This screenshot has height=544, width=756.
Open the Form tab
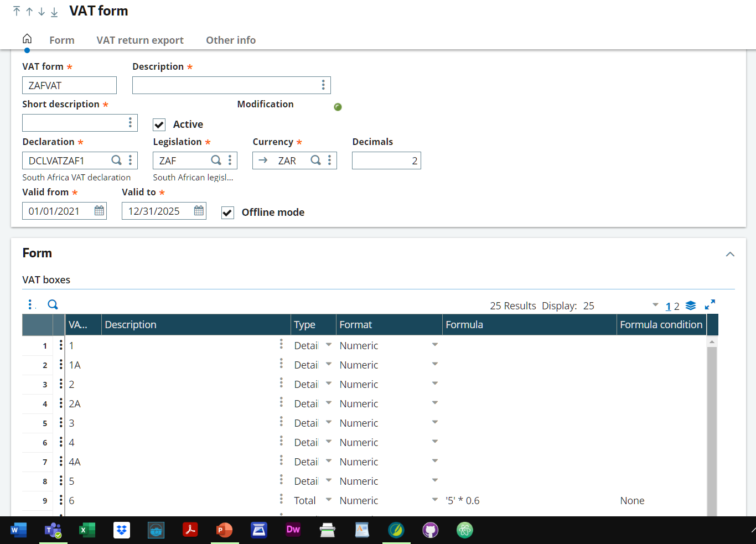pos(62,40)
